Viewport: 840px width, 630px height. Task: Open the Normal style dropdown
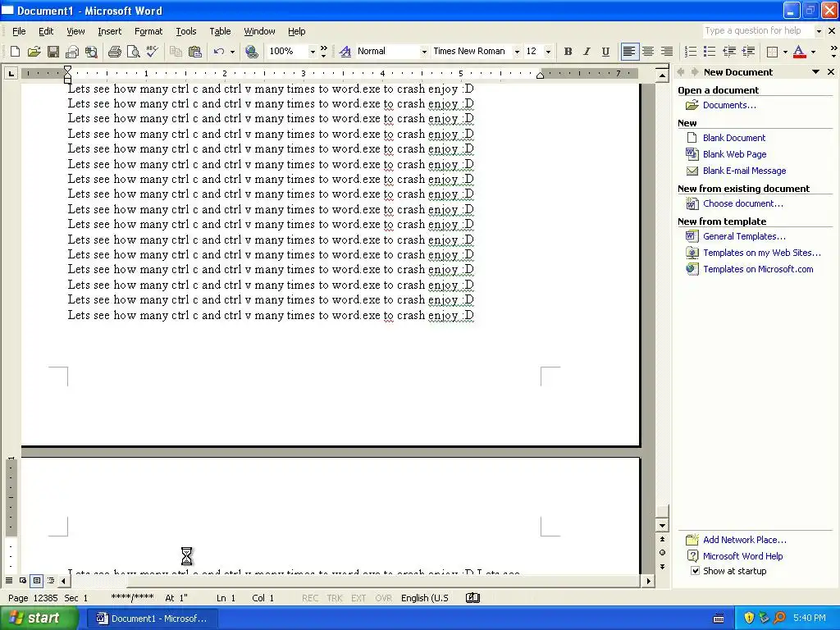pyautogui.click(x=424, y=52)
